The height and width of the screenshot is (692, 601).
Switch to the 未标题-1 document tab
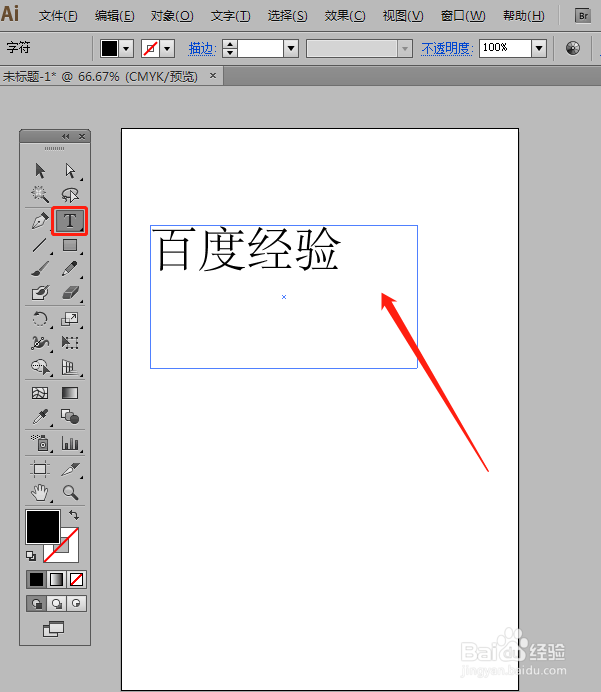[x=100, y=77]
